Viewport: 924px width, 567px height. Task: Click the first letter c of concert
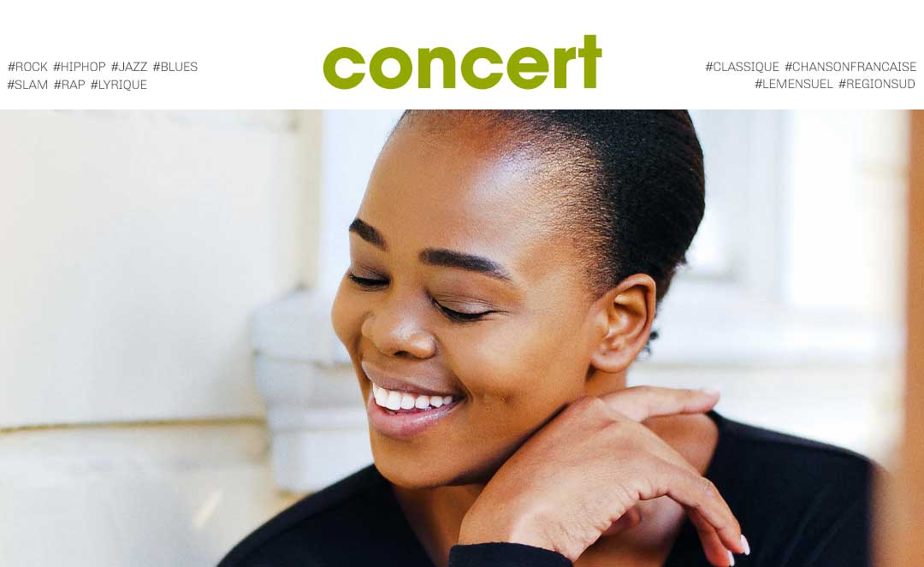pos(346,68)
